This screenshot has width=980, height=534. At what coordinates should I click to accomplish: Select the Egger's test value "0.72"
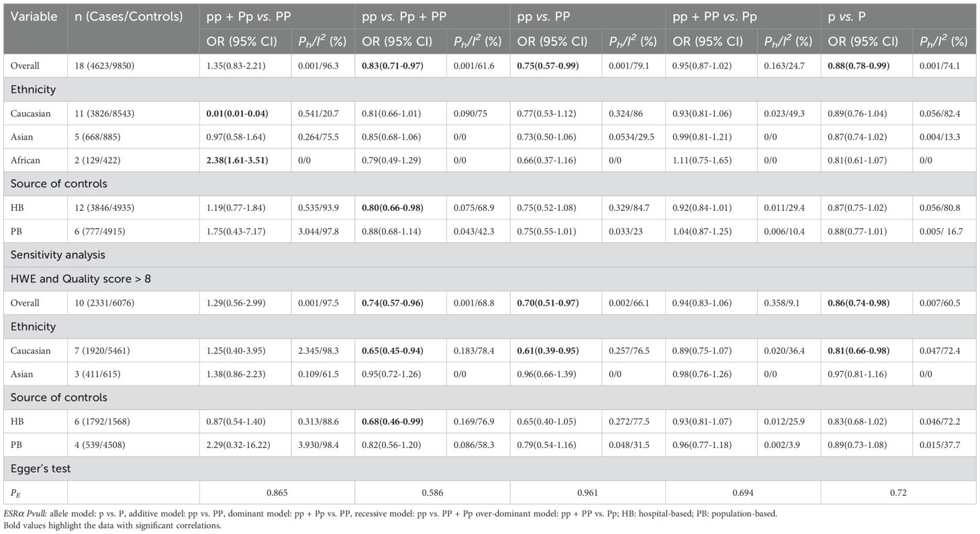click(x=897, y=494)
